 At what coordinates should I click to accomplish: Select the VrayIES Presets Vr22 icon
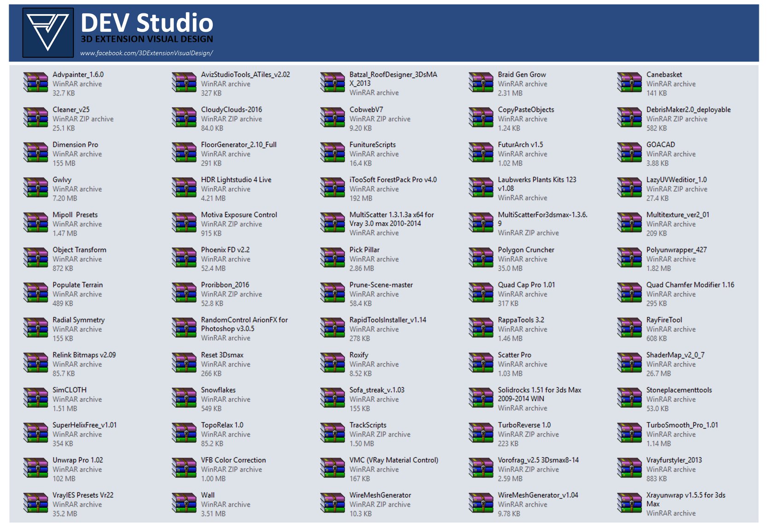coord(35,503)
